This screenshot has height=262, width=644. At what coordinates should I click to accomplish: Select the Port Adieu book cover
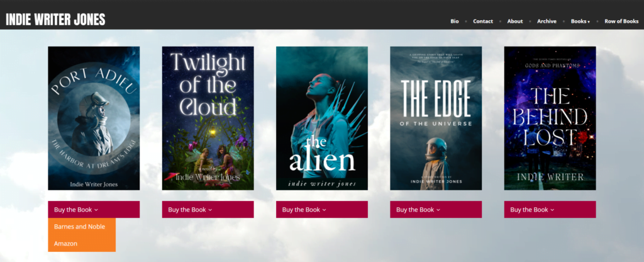(94, 118)
